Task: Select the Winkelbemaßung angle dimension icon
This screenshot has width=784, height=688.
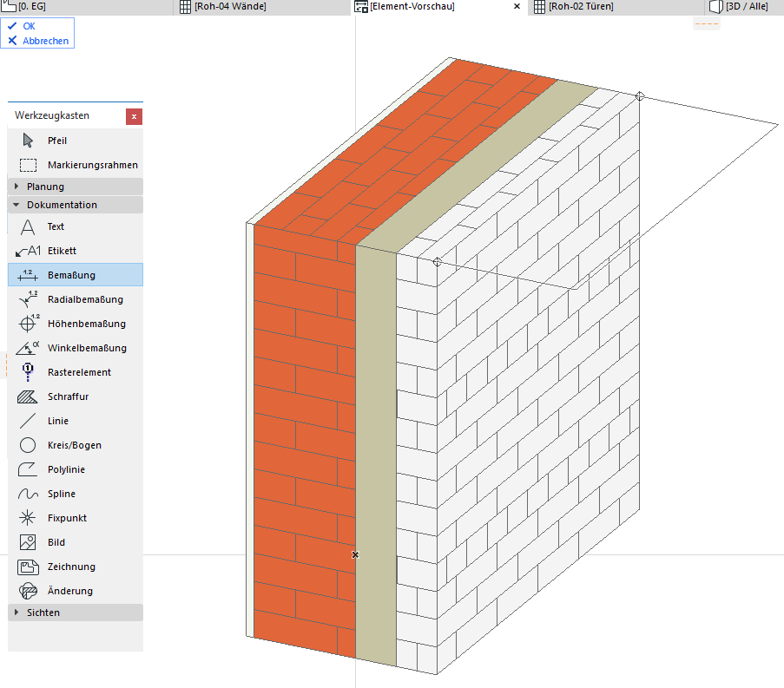Action: tap(28, 348)
